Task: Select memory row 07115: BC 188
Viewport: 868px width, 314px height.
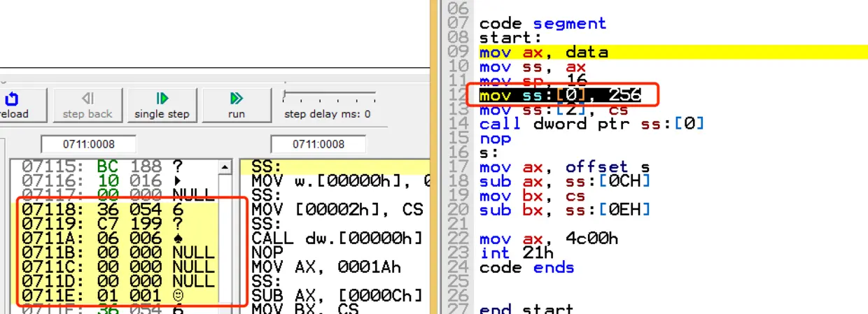Action: pyautogui.click(x=113, y=166)
